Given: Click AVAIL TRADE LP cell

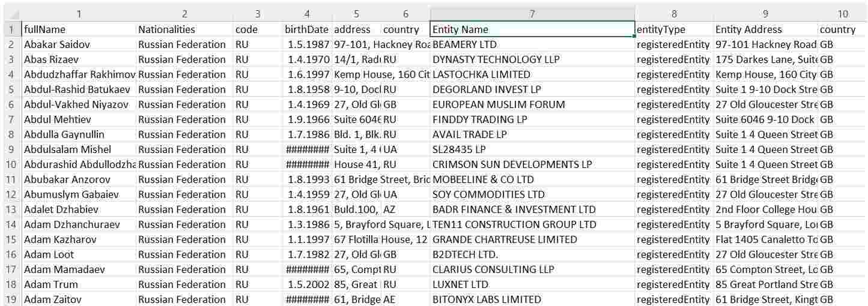Looking at the screenshot, I should [532, 134].
